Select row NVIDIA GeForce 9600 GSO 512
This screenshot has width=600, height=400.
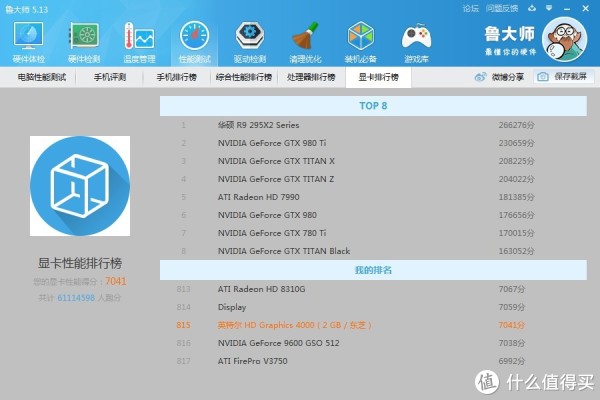373,343
